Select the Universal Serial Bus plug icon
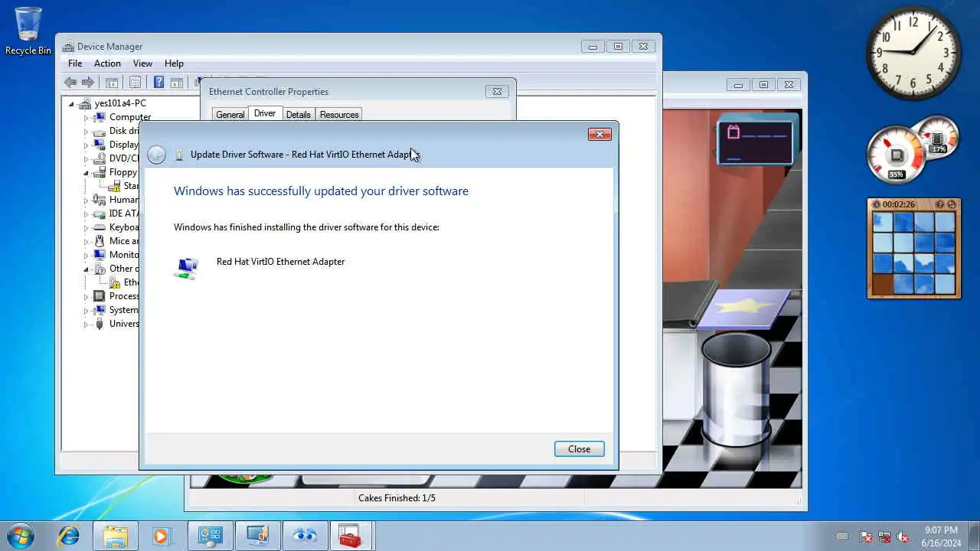Viewport: 980px width, 551px height. click(x=99, y=324)
